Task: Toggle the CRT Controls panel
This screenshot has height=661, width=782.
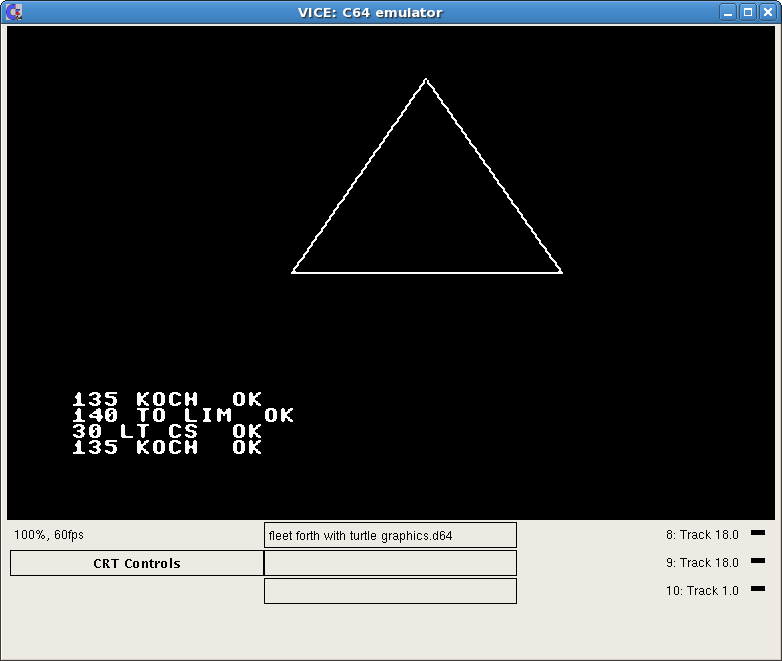Action: tap(137, 563)
